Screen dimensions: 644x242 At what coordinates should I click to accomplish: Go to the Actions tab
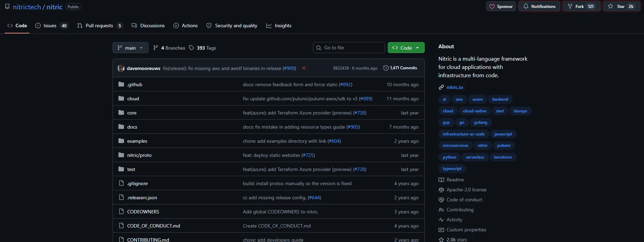point(185,26)
